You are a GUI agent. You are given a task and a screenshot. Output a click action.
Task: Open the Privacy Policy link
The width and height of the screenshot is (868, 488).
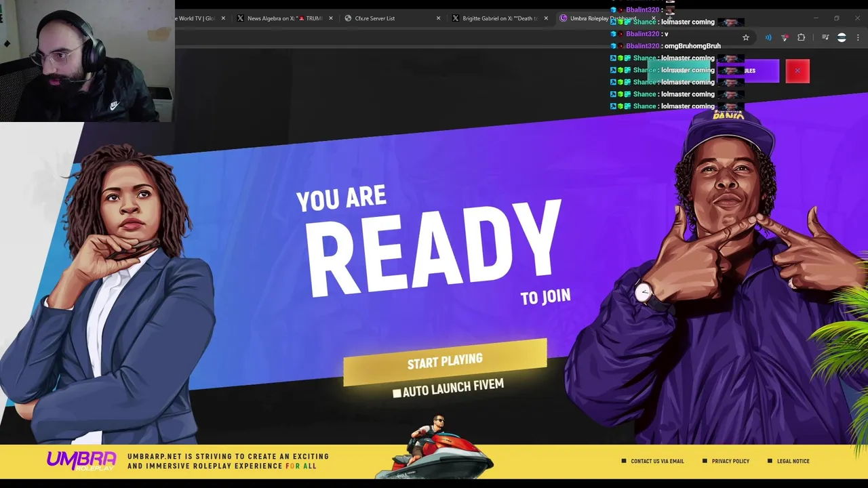[730, 461]
